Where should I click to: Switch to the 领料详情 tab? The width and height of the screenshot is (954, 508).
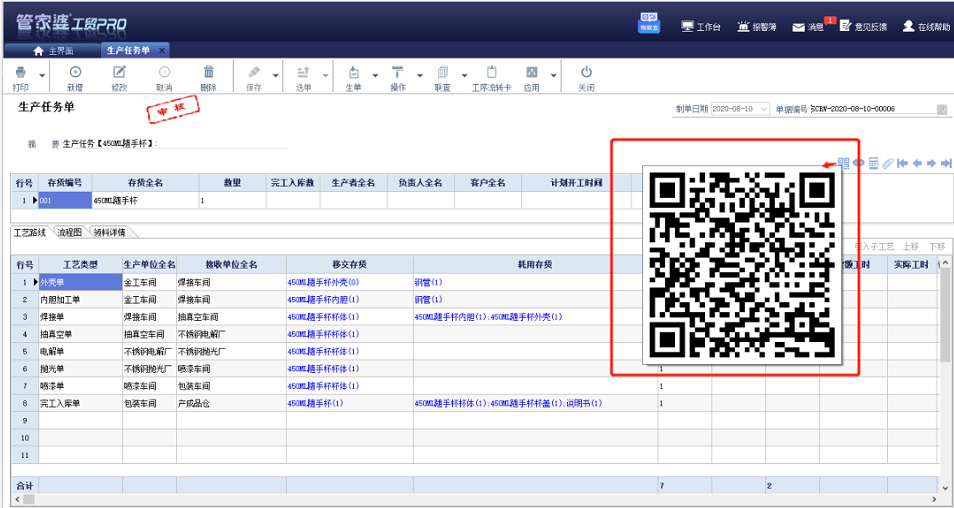point(110,232)
